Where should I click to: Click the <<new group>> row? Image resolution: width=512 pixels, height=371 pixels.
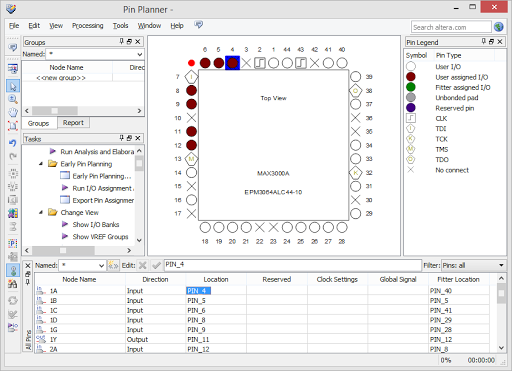pos(61,78)
